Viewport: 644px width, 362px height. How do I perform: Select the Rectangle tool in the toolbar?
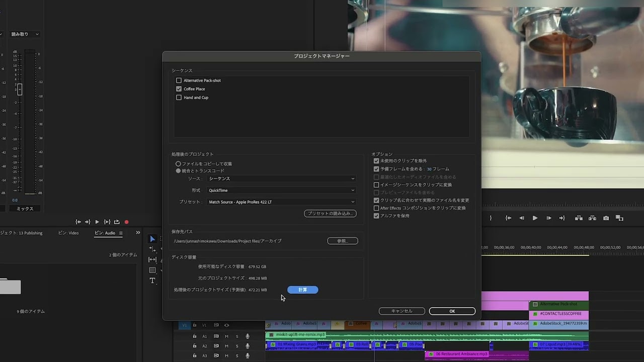click(x=152, y=270)
